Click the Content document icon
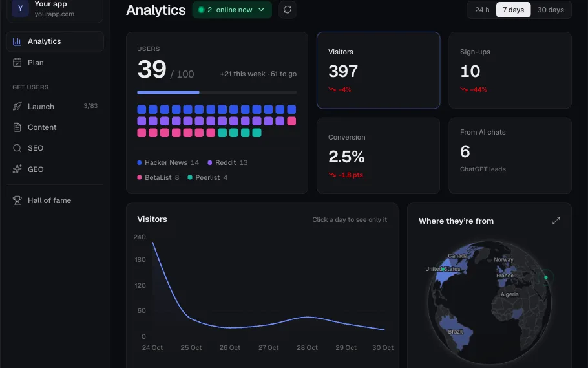This screenshot has width=588, height=368. [x=17, y=127]
